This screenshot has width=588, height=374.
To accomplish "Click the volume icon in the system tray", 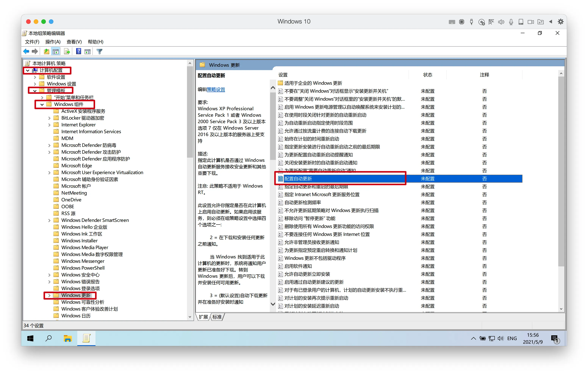I will click(x=500, y=338).
